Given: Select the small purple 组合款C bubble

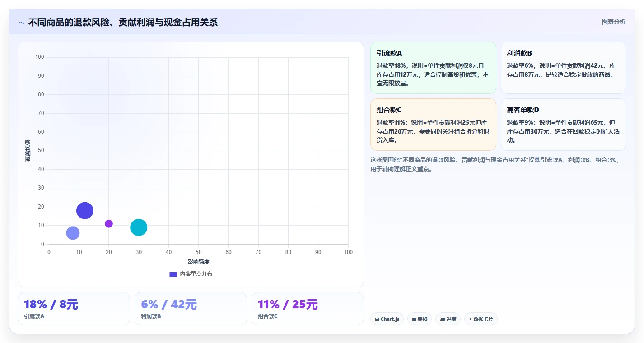Looking at the screenshot, I should tap(109, 223).
